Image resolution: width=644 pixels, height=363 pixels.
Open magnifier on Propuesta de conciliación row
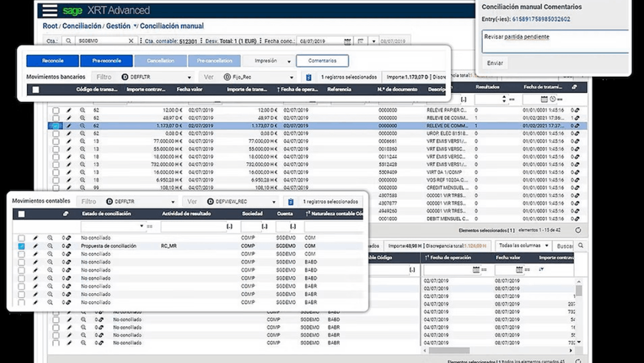coord(50,246)
